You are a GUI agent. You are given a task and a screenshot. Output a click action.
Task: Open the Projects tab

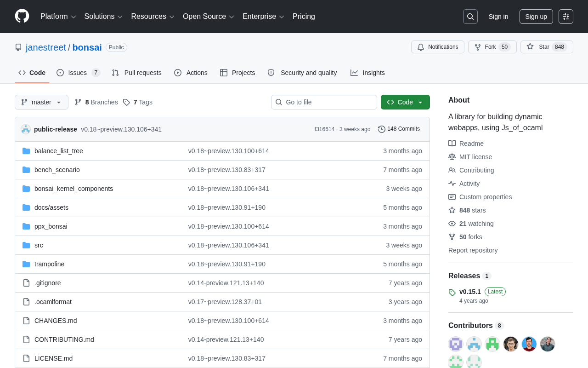[x=237, y=73]
